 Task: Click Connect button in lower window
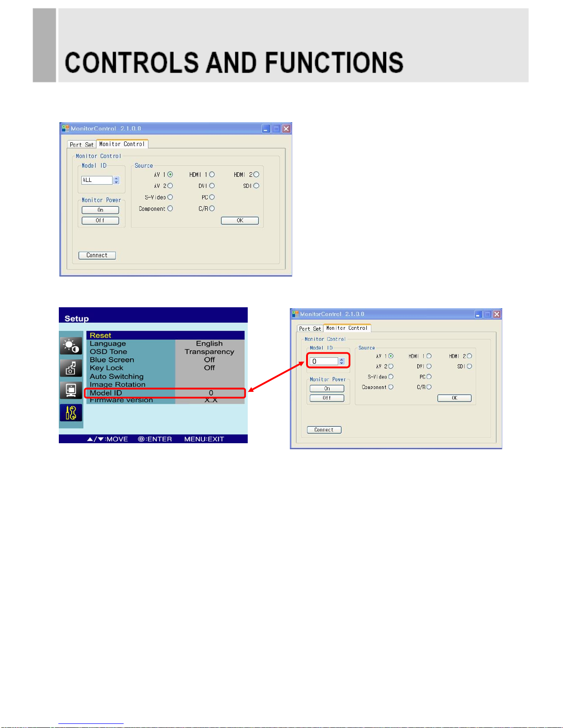coord(324,430)
